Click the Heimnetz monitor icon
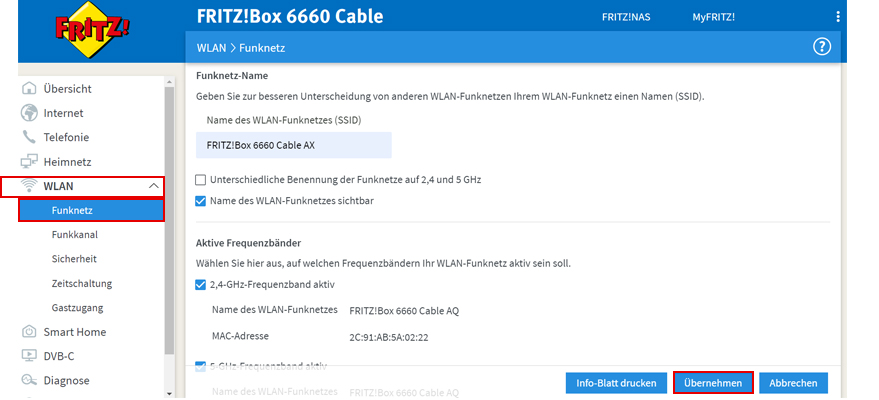The height and width of the screenshot is (400, 879). pos(29,161)
